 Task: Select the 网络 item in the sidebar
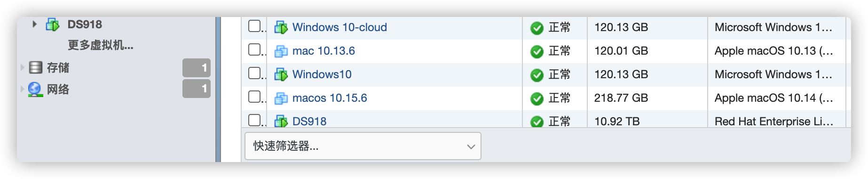pyautogui.click(x=58, y=89)
